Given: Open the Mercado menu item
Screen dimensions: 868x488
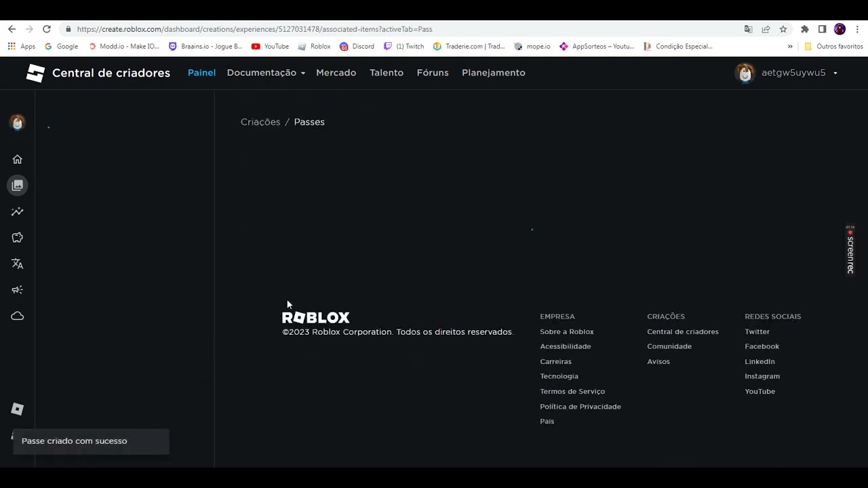Looking at the screenshot, I should pyautogui.click(x=336, y=73).
